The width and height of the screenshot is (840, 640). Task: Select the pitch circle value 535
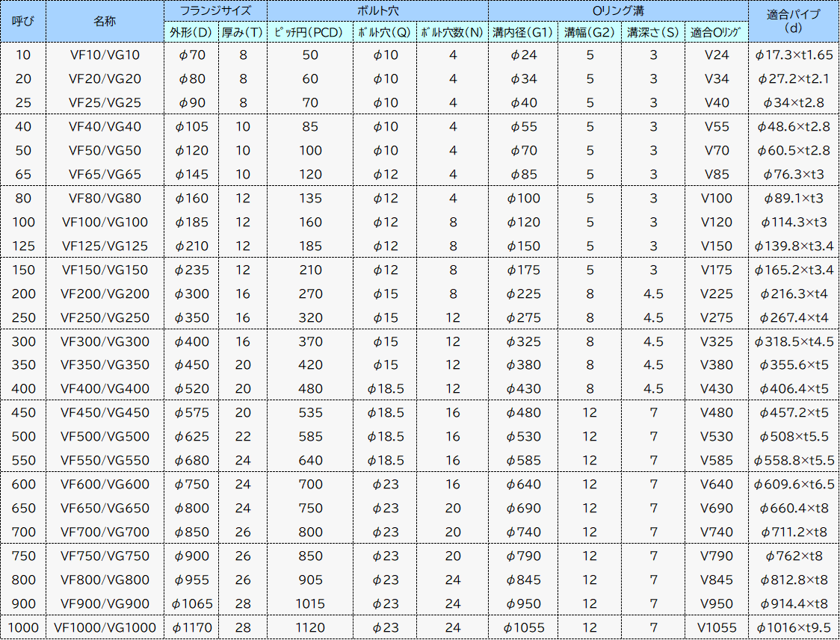(x=311, y=413)
